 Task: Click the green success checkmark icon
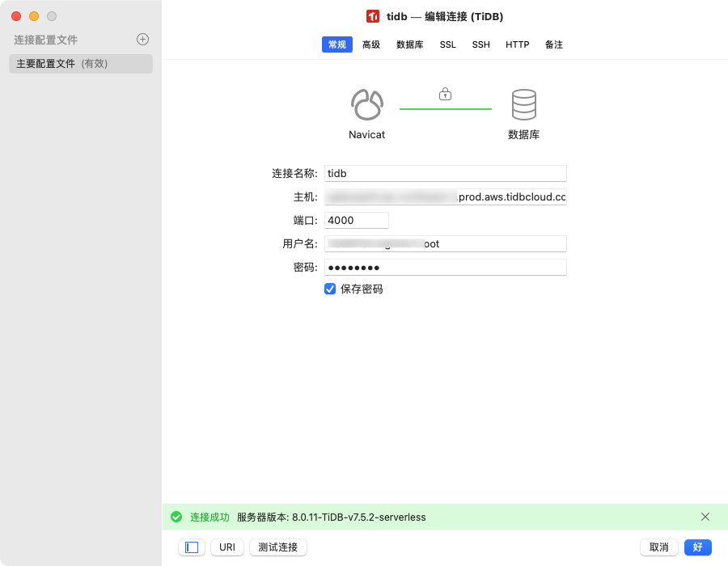tap(176, 517)
